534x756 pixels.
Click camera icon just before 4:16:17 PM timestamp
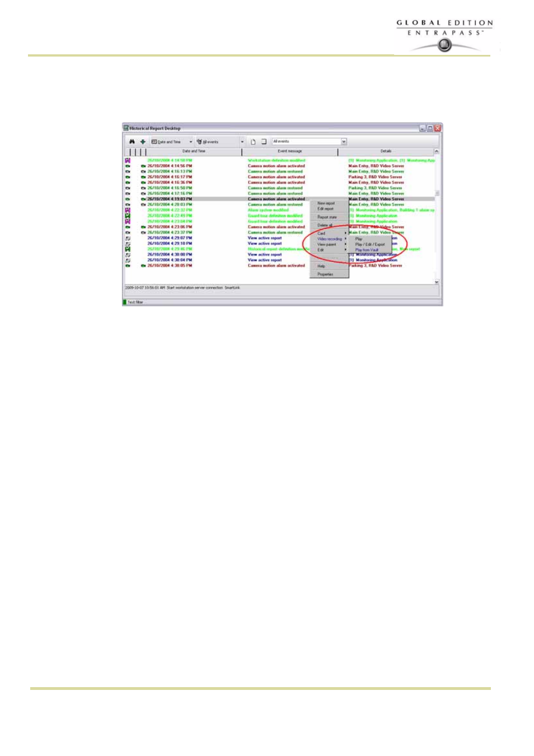point(143,177)
